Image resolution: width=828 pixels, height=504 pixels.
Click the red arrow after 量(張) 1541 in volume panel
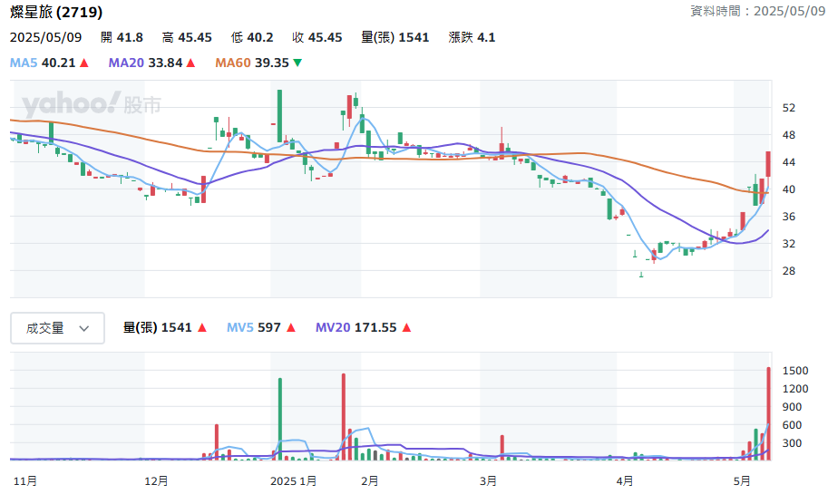pos(201,328)
